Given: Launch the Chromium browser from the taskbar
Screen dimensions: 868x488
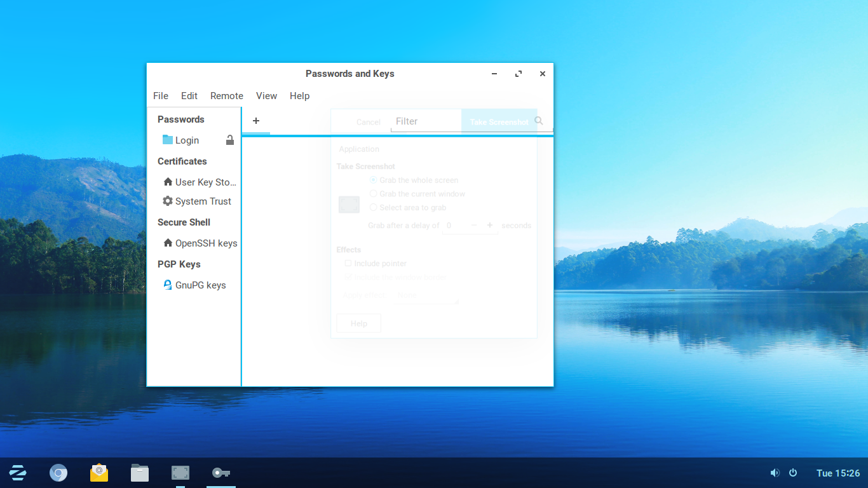Looking at the screenshot, I should pyautogui.click(x=58, y=473).
